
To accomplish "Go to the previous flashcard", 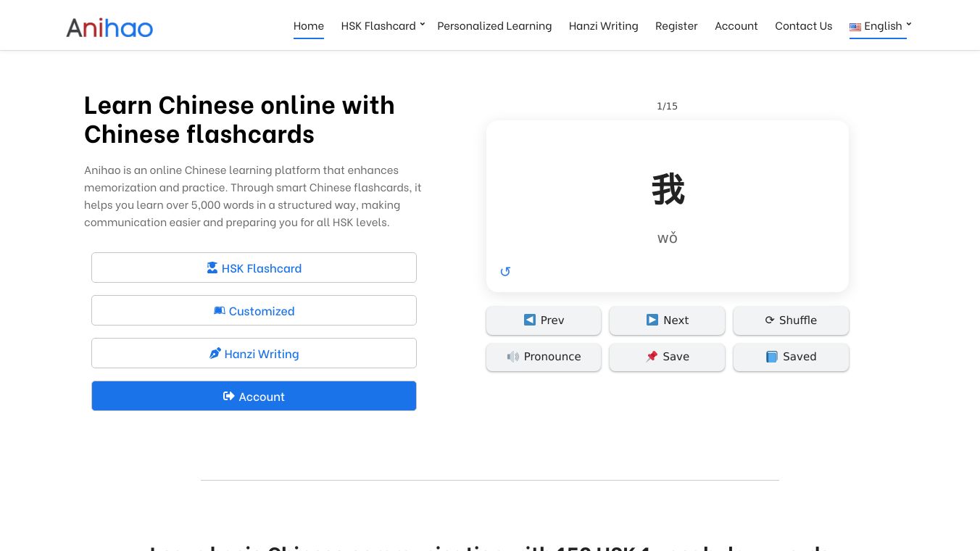I will coord(544,320).
